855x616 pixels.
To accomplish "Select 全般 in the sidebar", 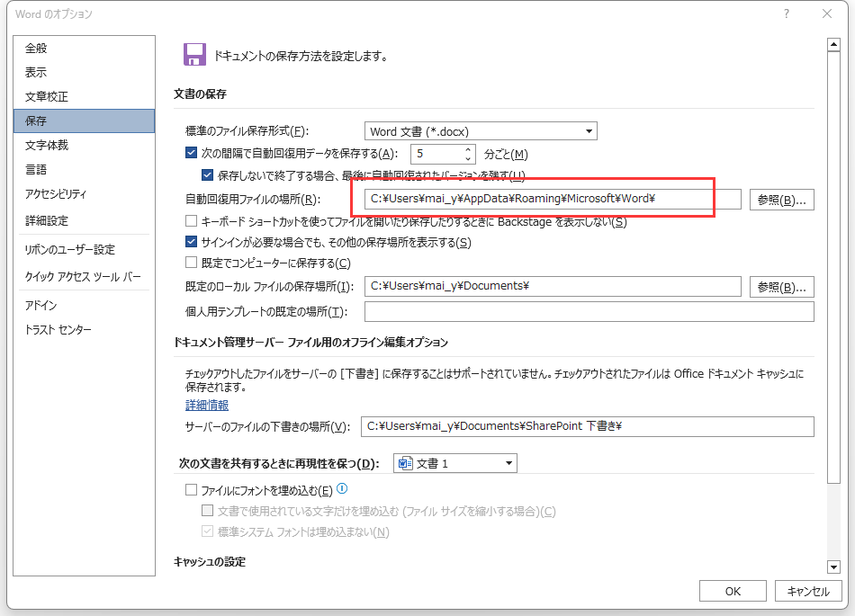I will click(36, 49).
